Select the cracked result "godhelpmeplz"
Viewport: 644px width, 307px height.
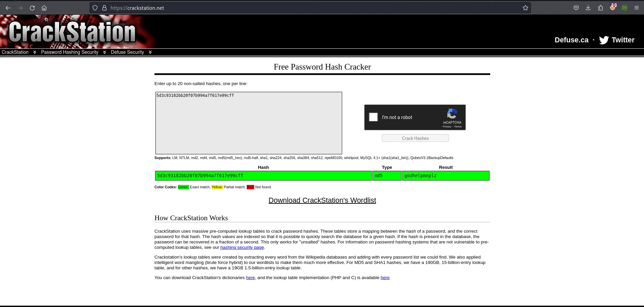click(420, 176)
